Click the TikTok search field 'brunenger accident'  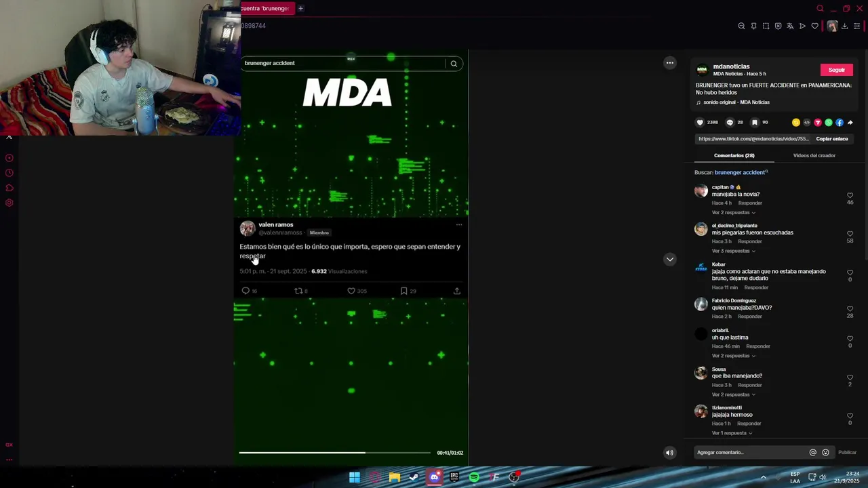tap(343, 63)
